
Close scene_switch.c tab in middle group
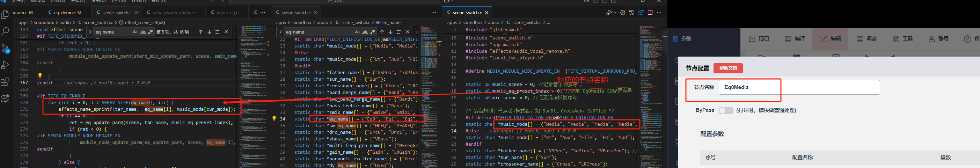pyautogui.click(x=315, y=13)
